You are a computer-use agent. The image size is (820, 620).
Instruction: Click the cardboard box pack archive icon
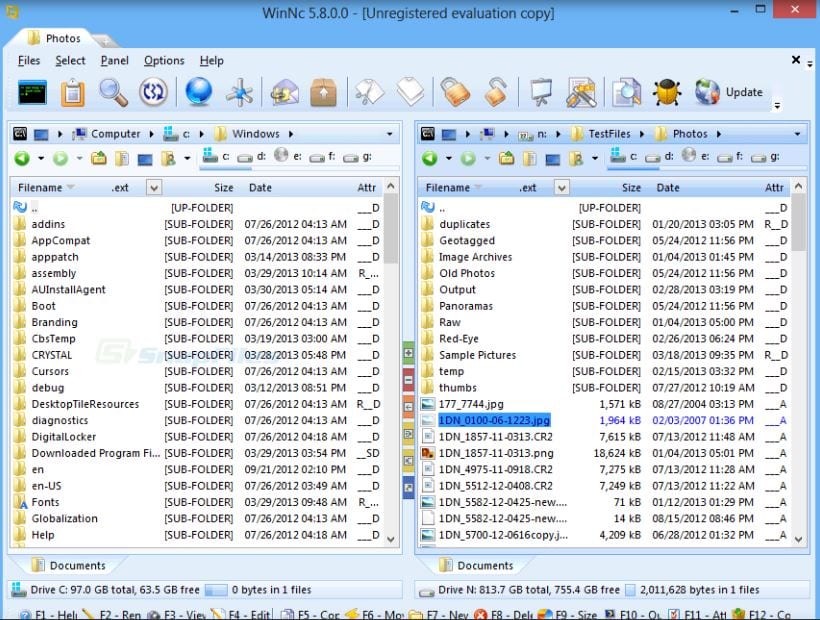[x=324, y=93]
